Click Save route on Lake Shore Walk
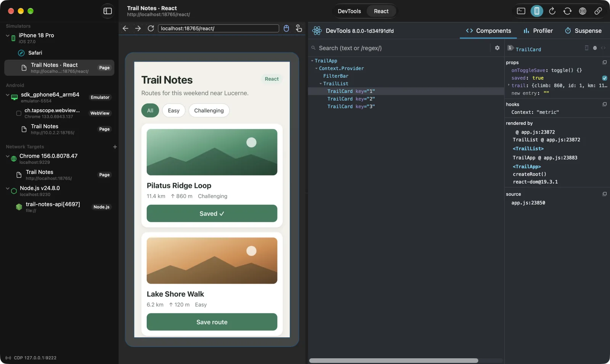 click(212, 322)
